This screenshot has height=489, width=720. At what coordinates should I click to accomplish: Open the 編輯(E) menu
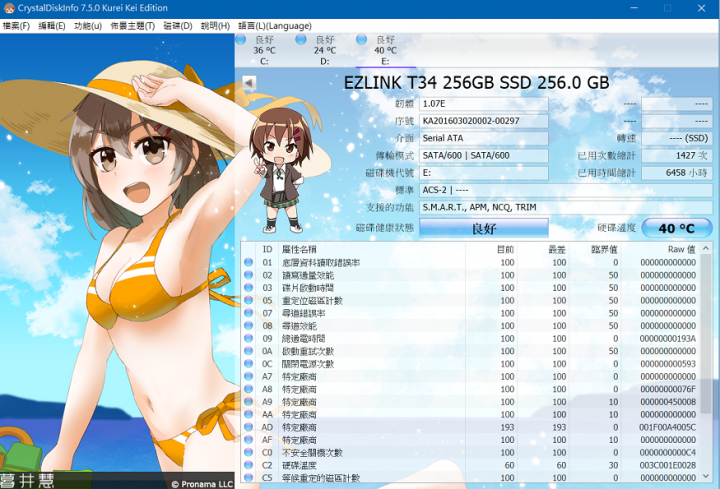click(x=52, y=26)
